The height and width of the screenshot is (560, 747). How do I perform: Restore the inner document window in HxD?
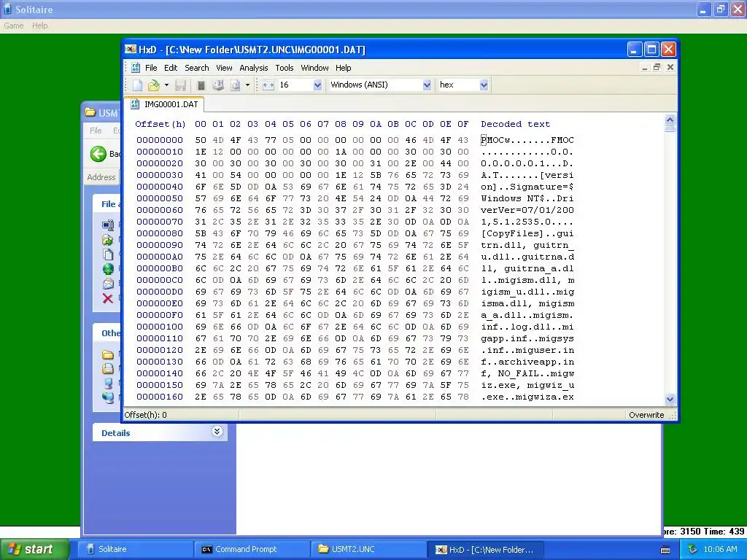657,68
